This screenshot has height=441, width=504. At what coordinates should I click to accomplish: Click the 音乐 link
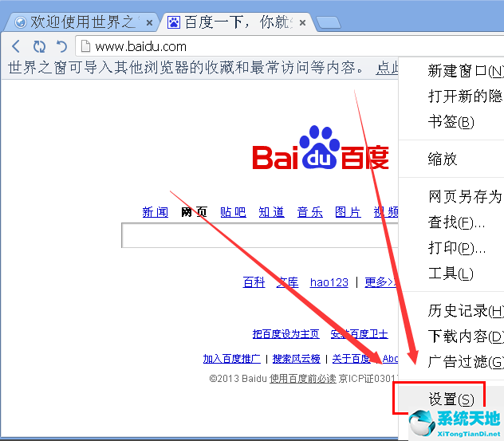pyautogui.click(x=310, y=212)
